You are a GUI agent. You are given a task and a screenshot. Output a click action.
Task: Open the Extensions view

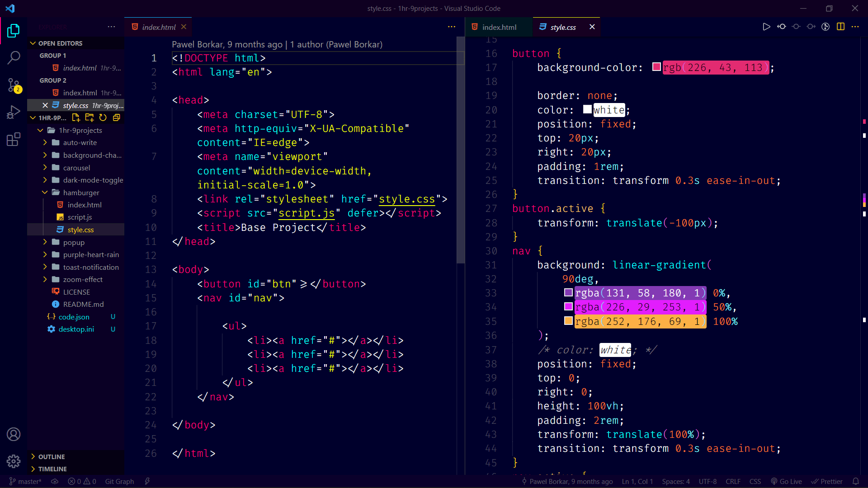(x=14, y=139)
